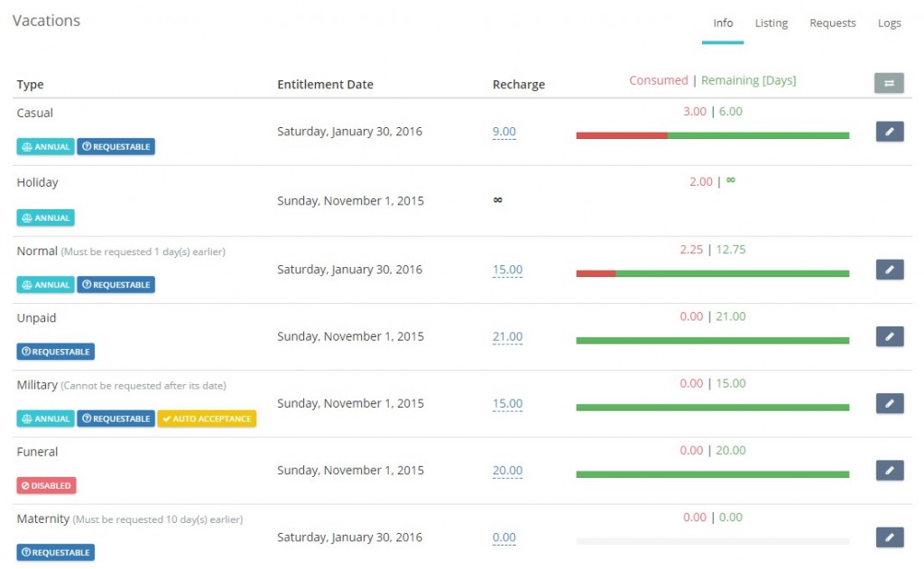Edit the Maternity vacation type

[889, 537]
